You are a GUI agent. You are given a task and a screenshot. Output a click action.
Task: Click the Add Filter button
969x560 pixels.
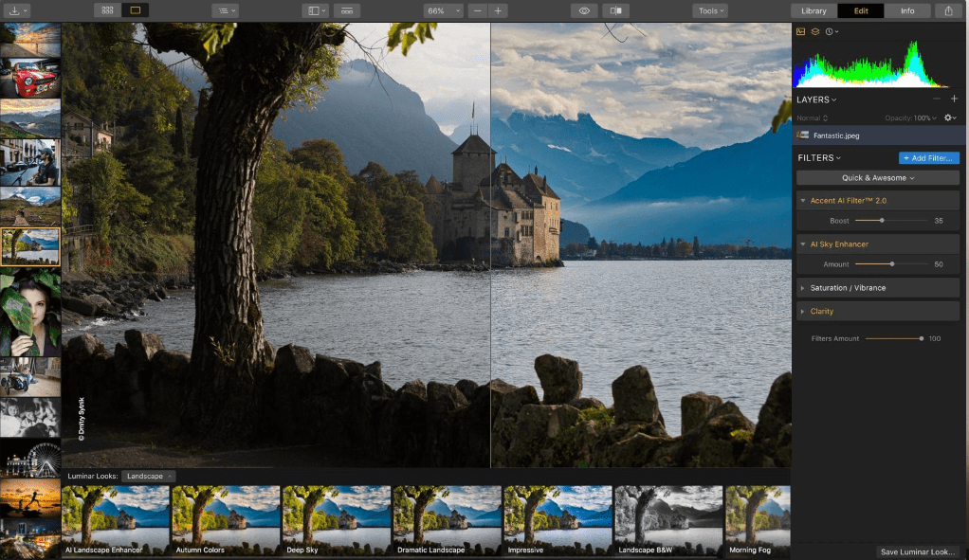929,157
